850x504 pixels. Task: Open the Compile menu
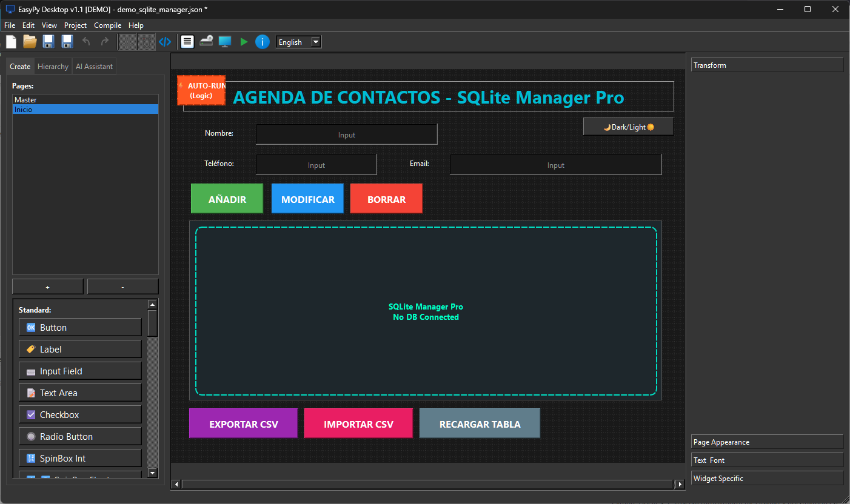coord(107,25)
